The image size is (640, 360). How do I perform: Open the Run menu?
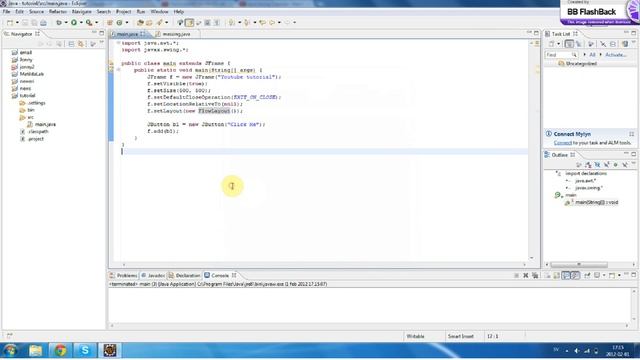pos(141,12)
